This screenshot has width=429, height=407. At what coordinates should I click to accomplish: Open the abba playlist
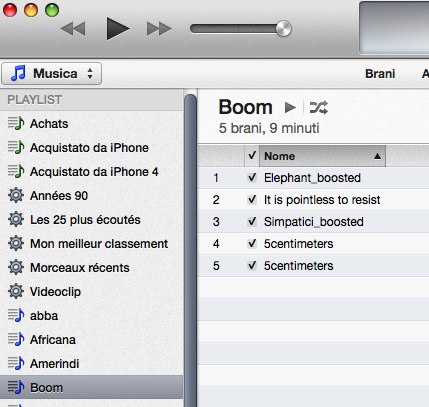pyautogui.click(x=44, y=316)
